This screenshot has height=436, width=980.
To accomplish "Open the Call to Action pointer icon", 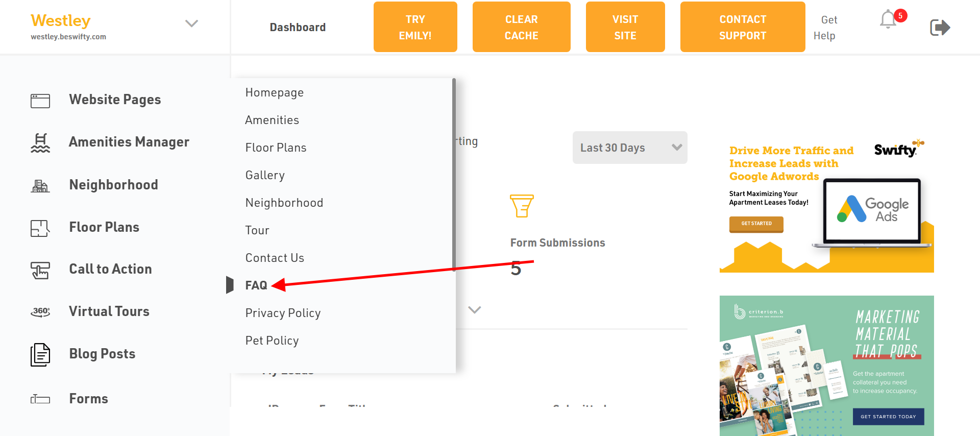I will [40, 271].
